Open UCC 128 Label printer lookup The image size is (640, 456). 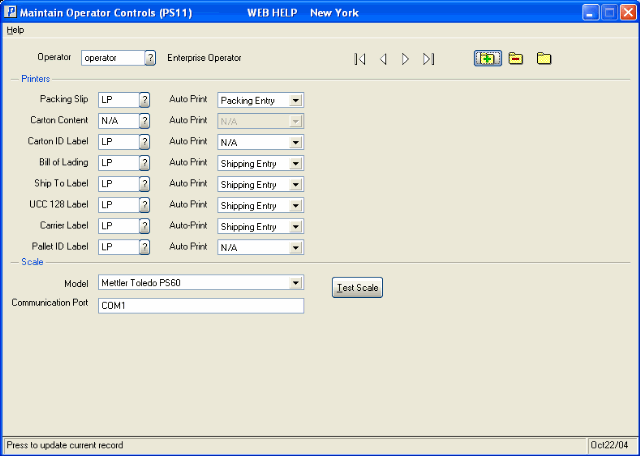point(144,205)
